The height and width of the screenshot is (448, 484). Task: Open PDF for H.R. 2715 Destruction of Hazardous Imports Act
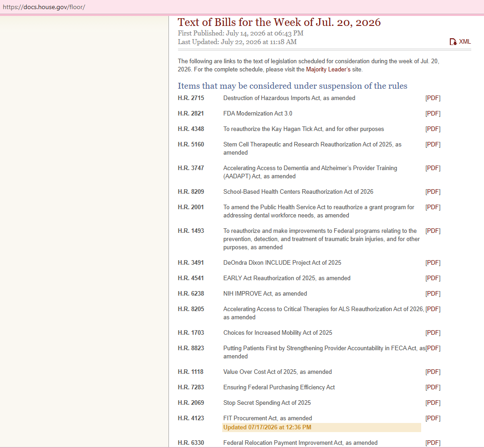coord(433,98)
